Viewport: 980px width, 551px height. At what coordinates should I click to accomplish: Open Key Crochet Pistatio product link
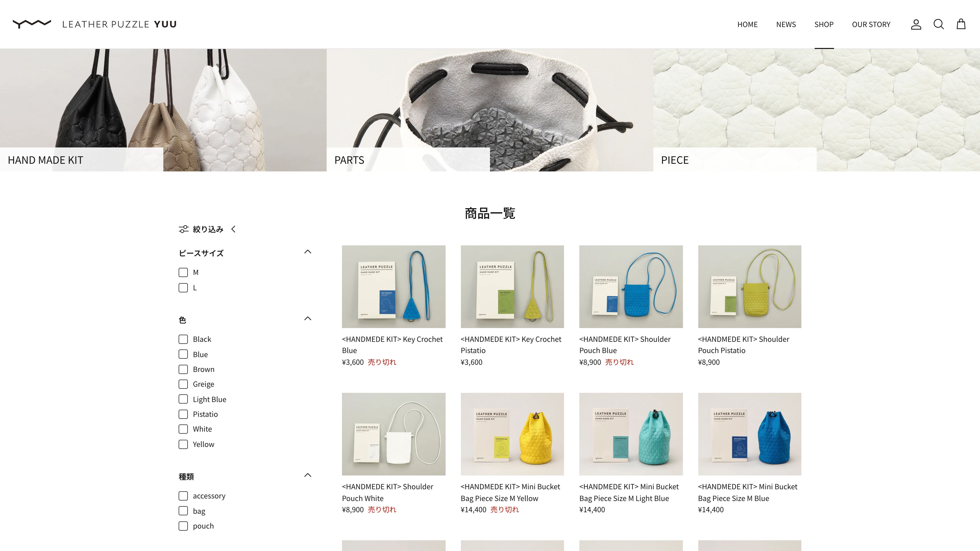tap(511, 345)
